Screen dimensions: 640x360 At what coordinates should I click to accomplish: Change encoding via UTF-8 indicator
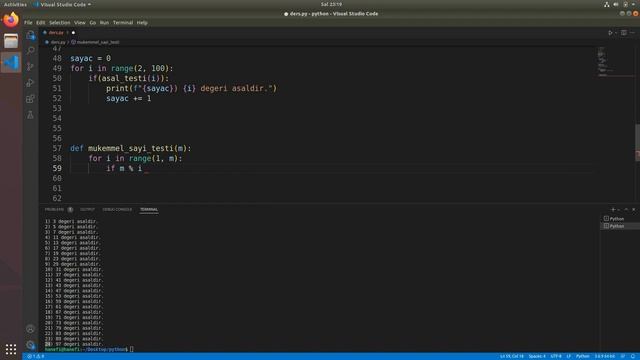[x=556, y=356]
